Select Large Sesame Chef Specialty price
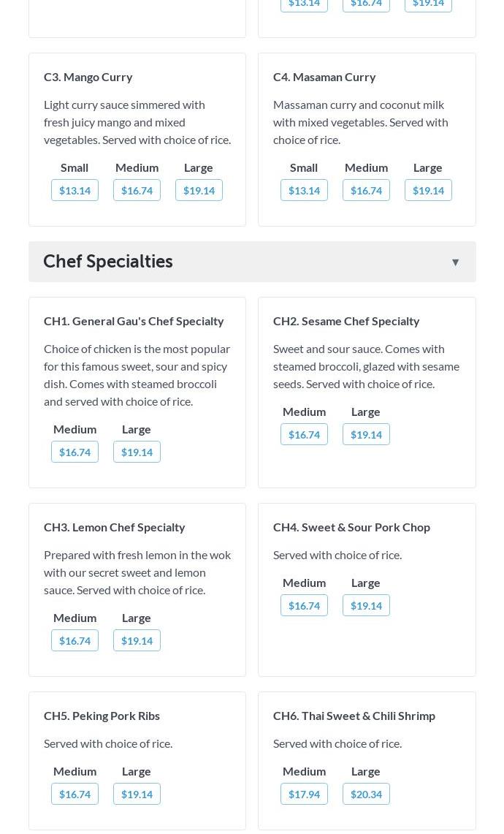The image size is (504, 834). point(366,434)
